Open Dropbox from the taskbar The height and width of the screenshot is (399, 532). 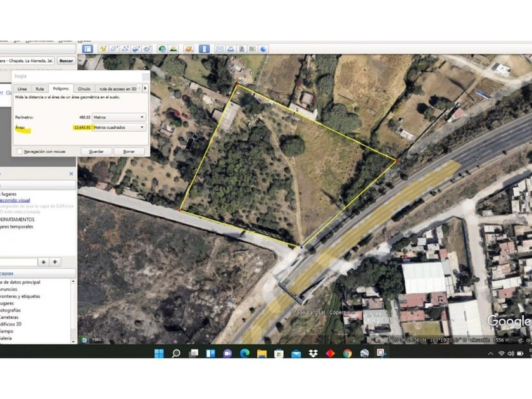pyautogui.click(x=313, y=353)
